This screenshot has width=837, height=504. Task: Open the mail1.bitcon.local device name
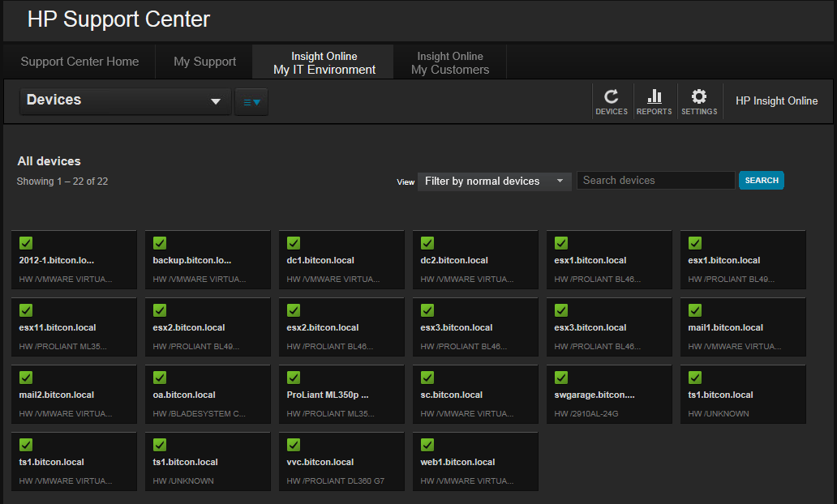[725, 327]
